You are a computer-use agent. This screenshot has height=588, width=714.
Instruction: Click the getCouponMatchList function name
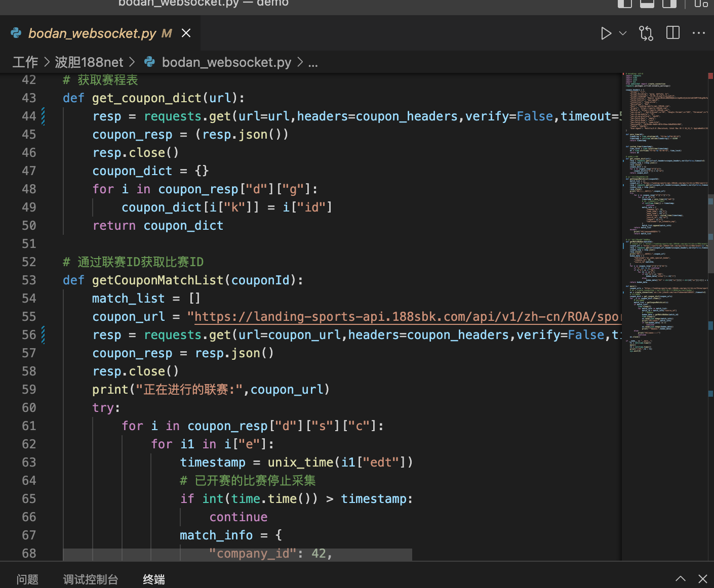click(158, 280)
